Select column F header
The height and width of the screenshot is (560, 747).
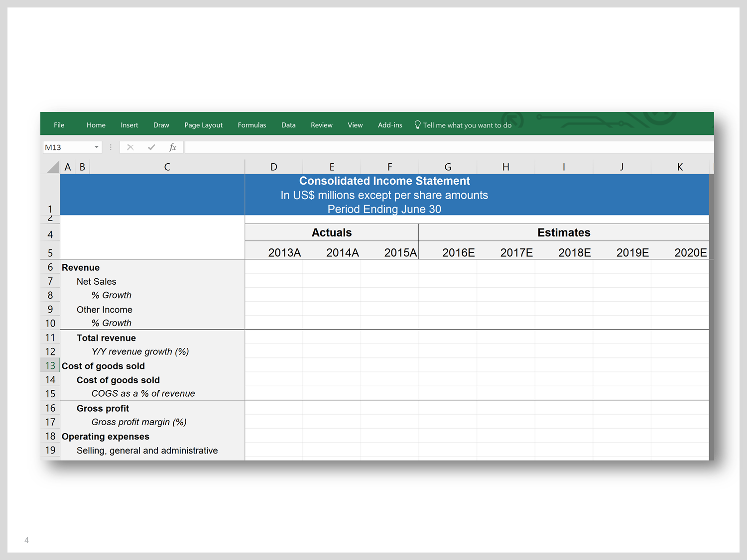pyautogui.click(x=390, y=167)
